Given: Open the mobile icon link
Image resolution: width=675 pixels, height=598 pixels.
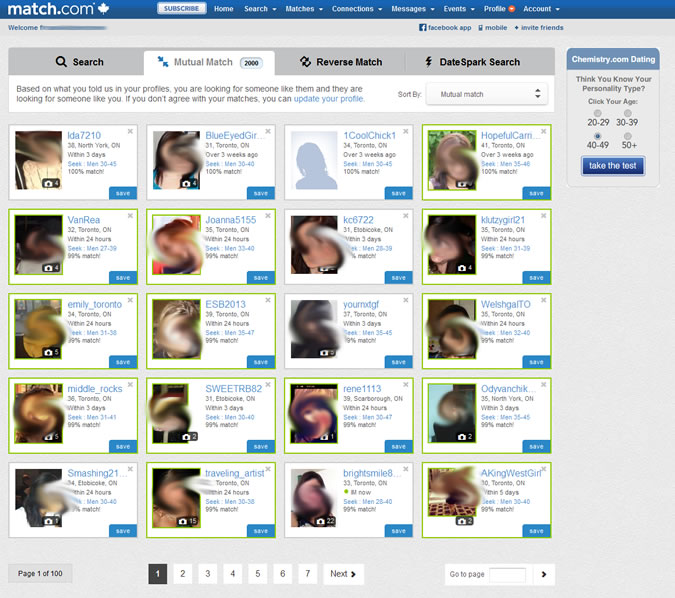Looking at the screenshot, I should click(480, 28).
